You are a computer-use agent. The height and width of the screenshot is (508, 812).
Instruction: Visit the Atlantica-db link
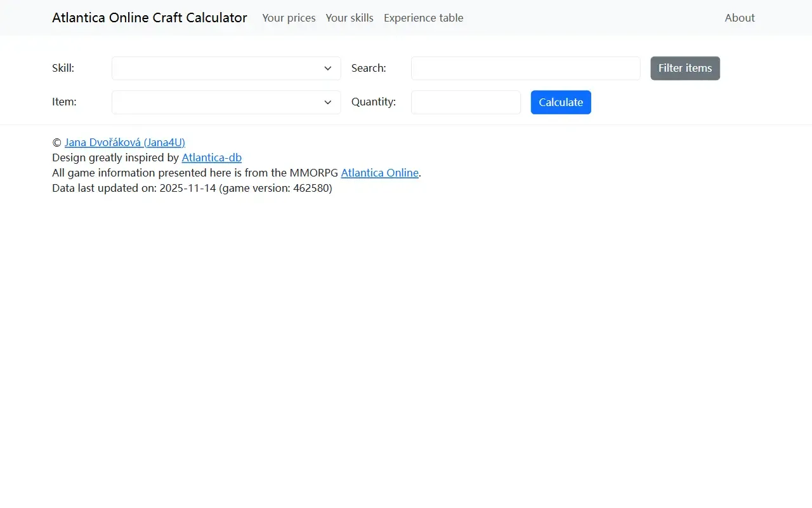pos(212,157)
